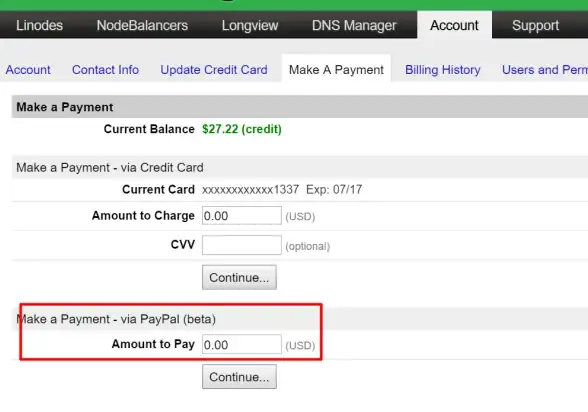Open the DNS Manager tab
The height and width of the screenshot is (412, 588).
tap(354, 25)
